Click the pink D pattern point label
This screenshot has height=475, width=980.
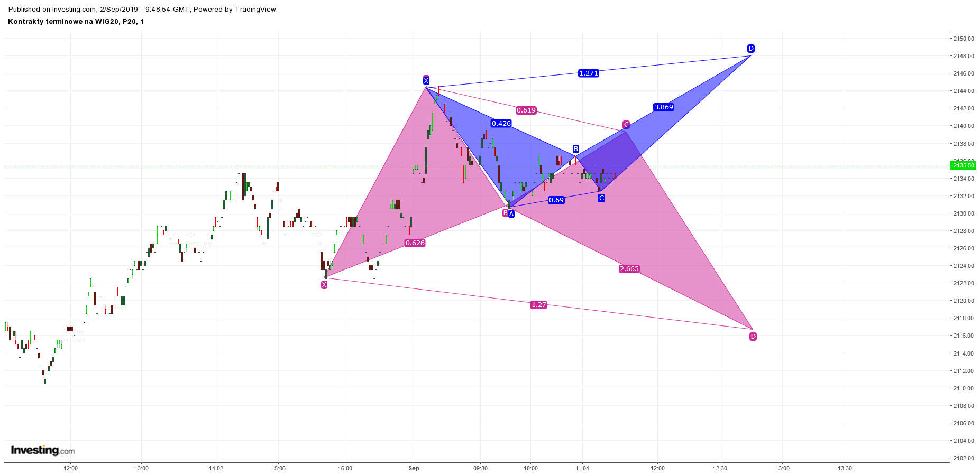click(x=753, y=337)
